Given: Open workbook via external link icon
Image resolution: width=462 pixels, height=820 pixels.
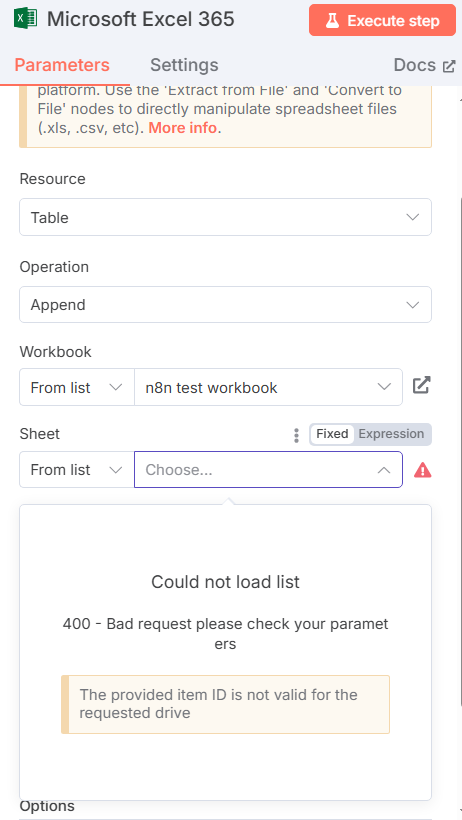Looking at the screenshot, I should point(421,386).
